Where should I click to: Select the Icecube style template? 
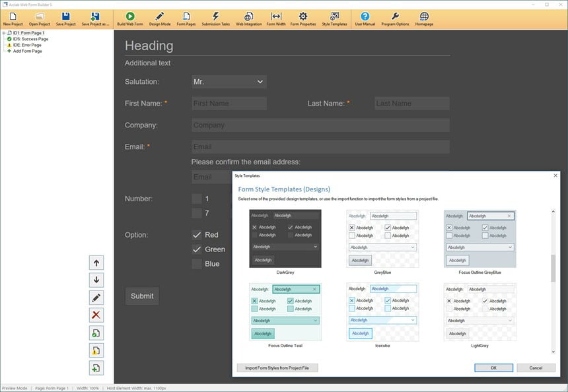point(382,312)
